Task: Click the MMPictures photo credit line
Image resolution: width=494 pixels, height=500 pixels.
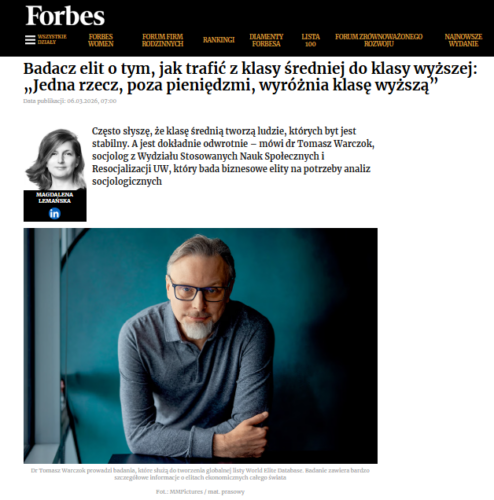Action: [200, 492]
